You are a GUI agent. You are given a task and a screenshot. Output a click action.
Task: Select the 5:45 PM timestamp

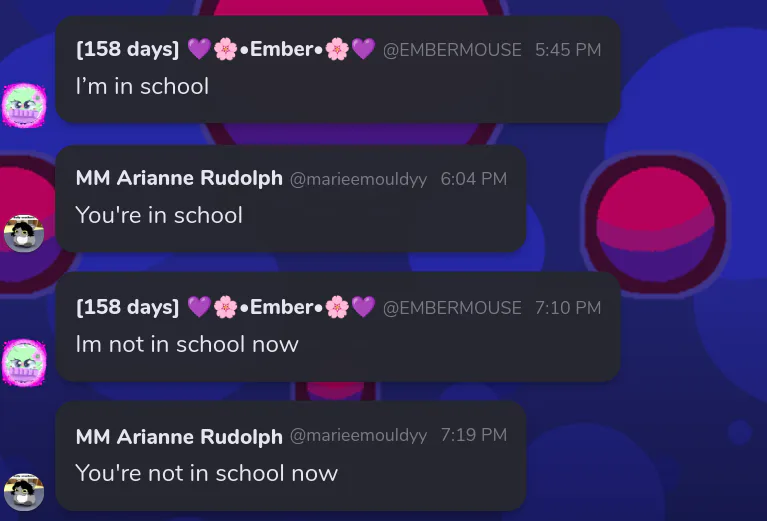[568, 50]
